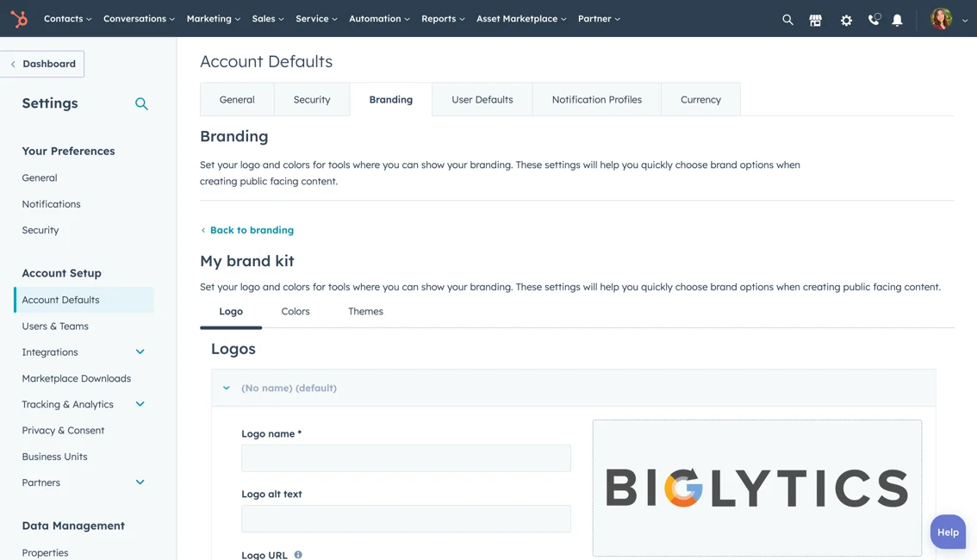Open the Marketplace storefront icon

pos(815,19)
